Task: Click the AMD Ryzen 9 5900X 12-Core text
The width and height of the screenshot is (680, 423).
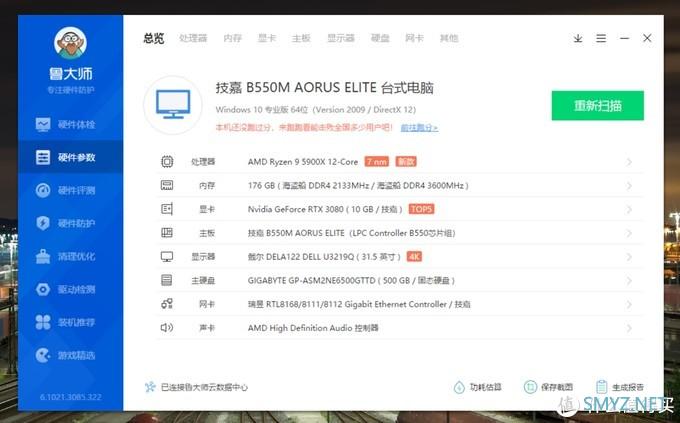Action: tap(303, 162)
